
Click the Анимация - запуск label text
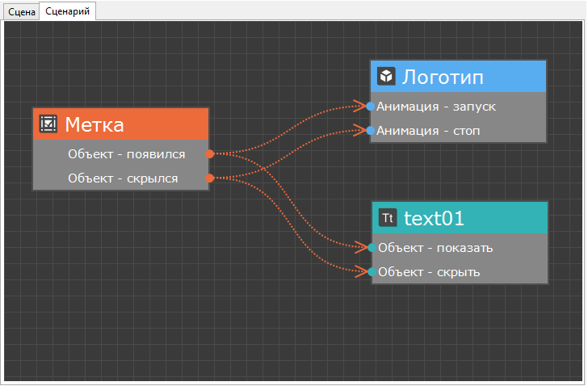[436, 106]
